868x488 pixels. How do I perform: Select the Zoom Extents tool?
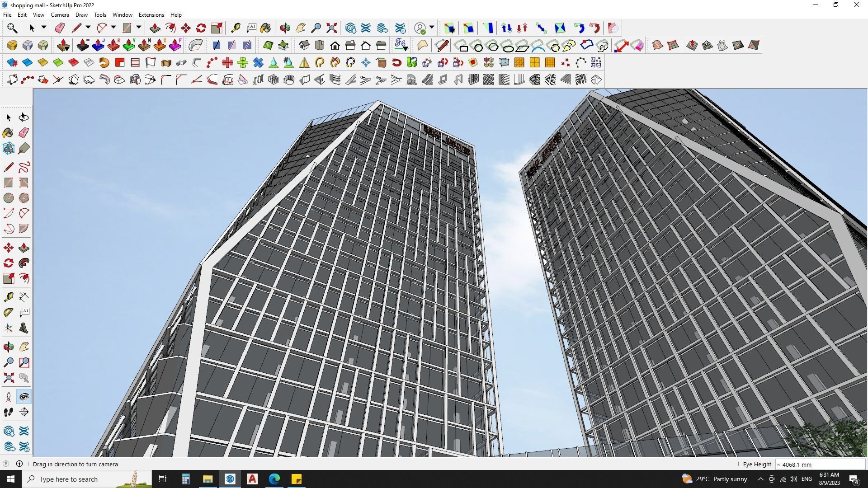pyautogui.click(x=332, y=28)
